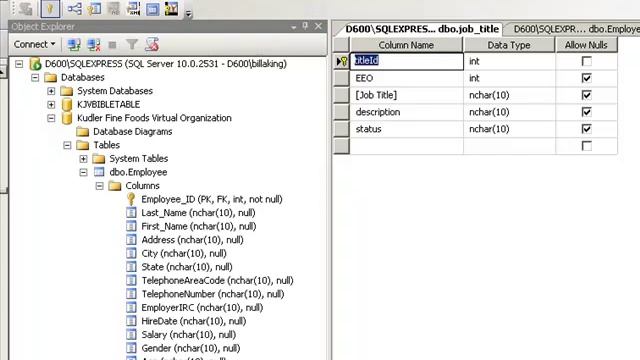Click the Column Name header
The height and width of the screenshot is (360, 640).
click(406, 45)
